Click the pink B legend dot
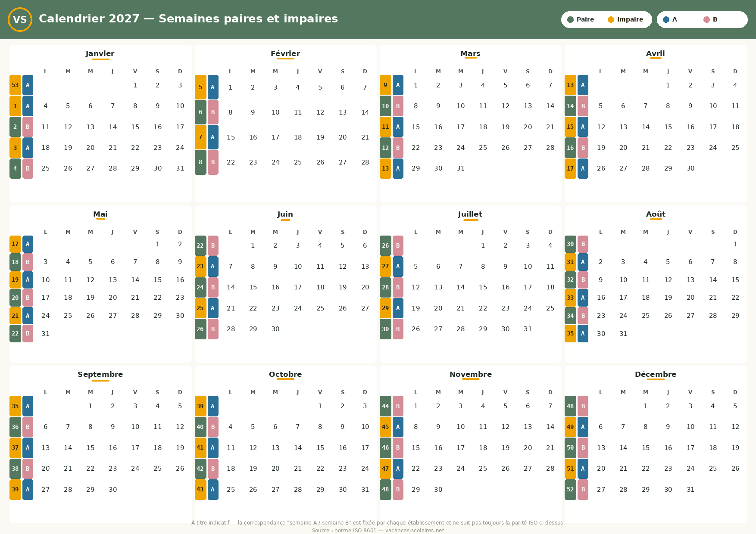The width and height of the screenshot is (756, 534). [706, 19]
